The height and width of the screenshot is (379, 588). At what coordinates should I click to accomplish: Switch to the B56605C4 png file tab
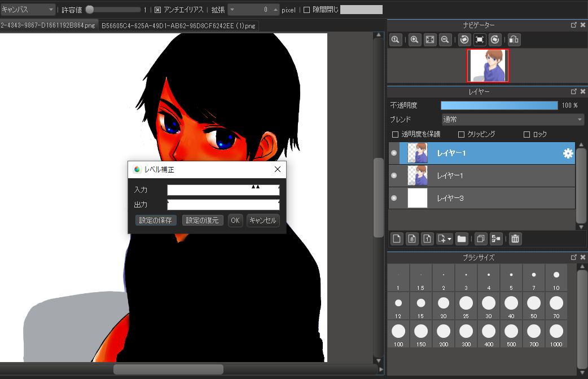[179, 26]
